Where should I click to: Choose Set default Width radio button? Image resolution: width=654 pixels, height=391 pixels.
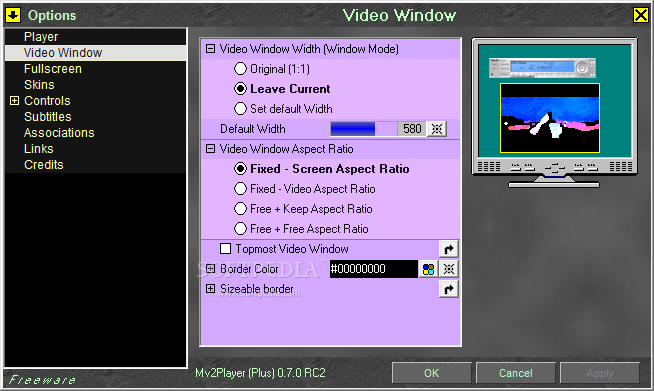point(240,109)
